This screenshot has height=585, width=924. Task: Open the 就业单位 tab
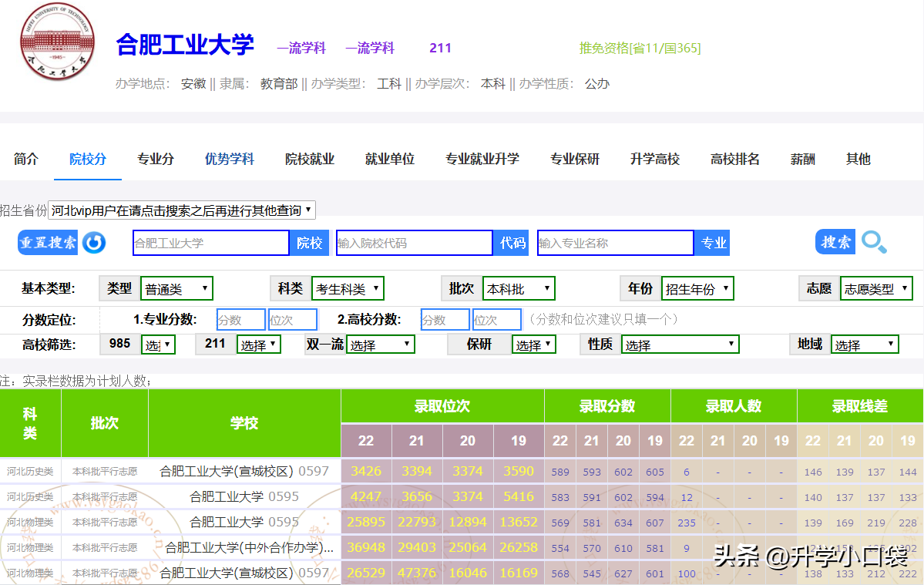pos(390,159)
